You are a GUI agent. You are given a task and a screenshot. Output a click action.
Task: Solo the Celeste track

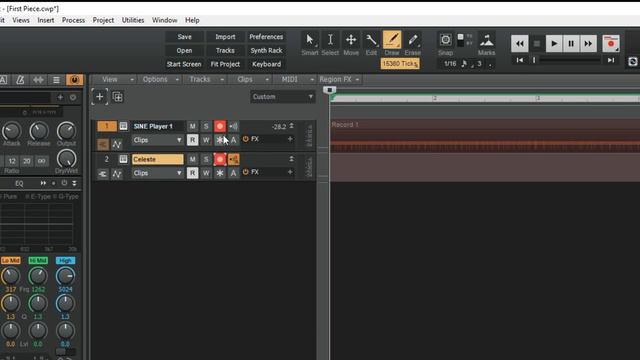click(206, 159)
